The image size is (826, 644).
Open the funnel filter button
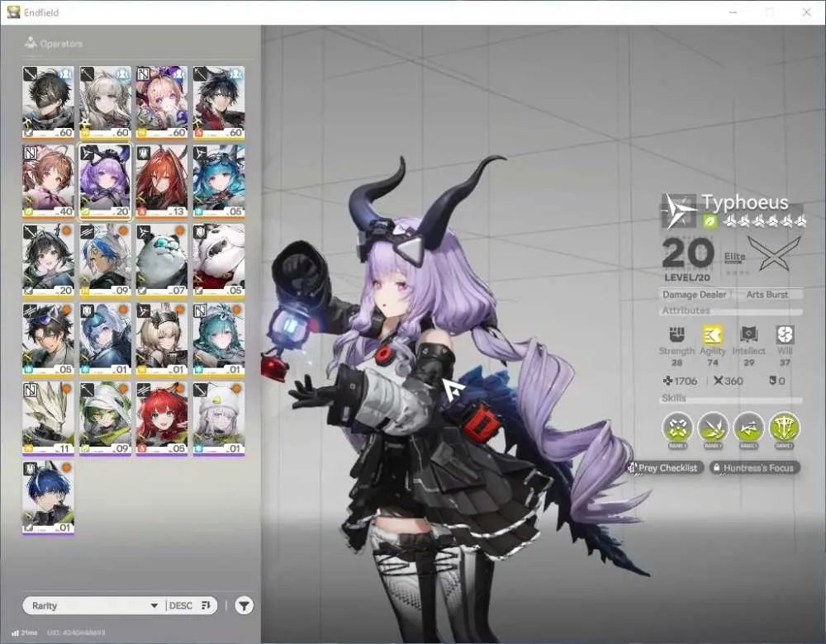pyautogui.click(x=244, y=605)
